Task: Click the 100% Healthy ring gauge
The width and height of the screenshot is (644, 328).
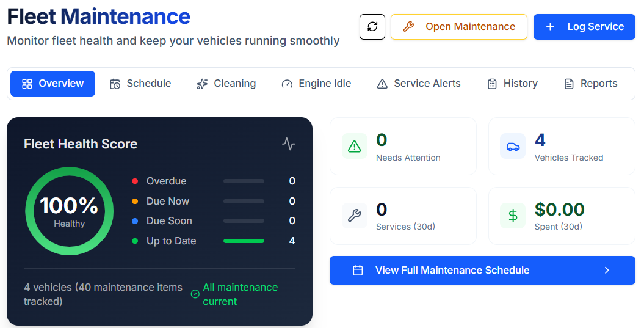Action: (x=69, y=211)
